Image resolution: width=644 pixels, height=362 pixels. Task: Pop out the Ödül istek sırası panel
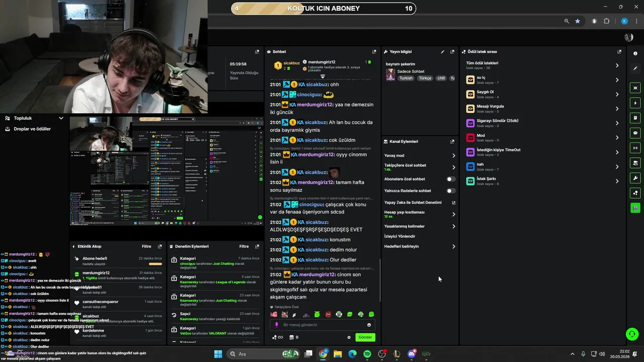tap(619, 52)
